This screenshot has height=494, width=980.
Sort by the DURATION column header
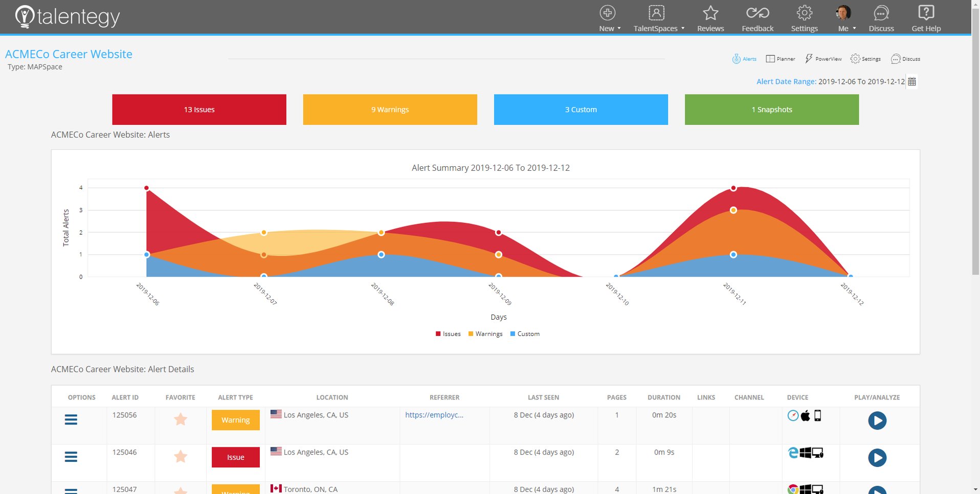pos(664,397)
